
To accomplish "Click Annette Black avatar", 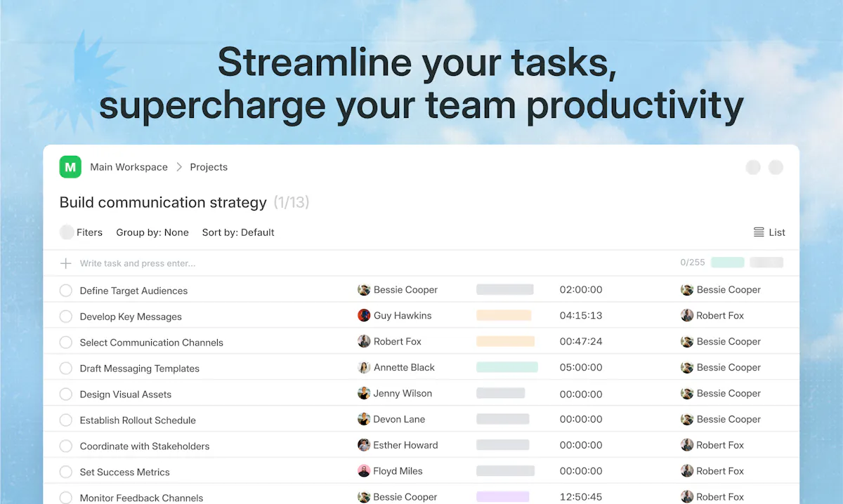I will tap(364, 368).
